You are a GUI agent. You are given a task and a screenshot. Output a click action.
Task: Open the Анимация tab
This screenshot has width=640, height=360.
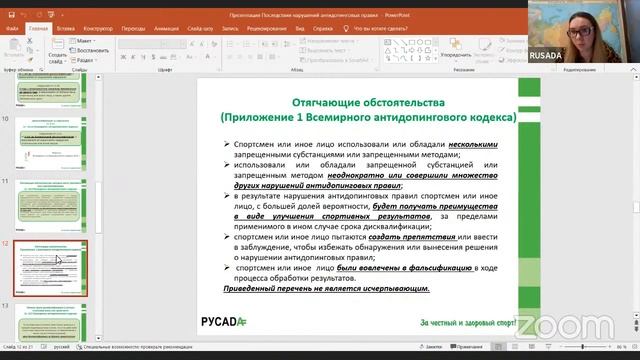(x=166, y=29)
